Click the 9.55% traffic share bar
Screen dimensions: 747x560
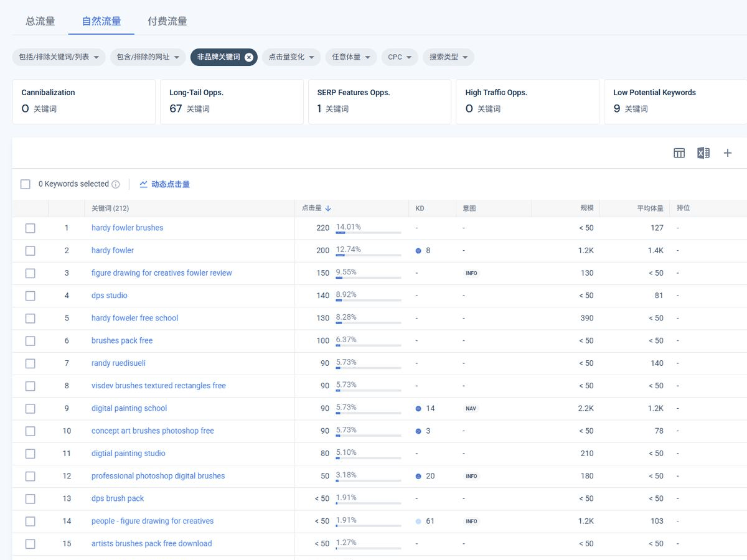point(369,278)
